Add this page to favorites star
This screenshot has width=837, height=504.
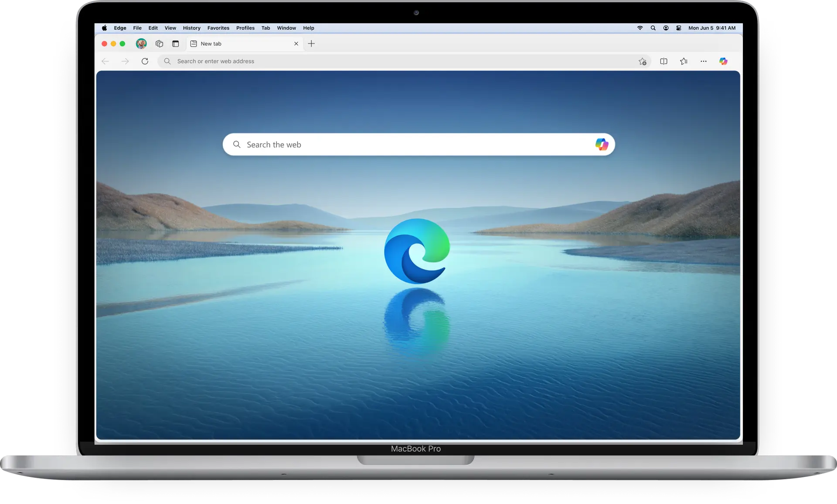click(642, 61)
